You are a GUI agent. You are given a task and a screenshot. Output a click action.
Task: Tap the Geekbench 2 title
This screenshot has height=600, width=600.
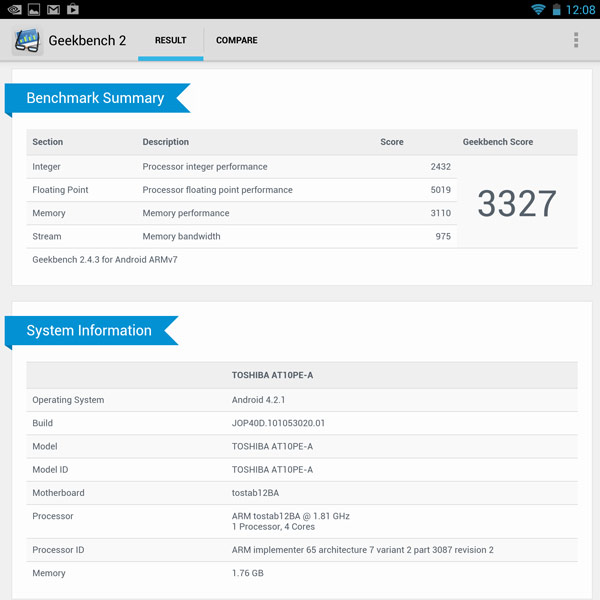point(87,41)
